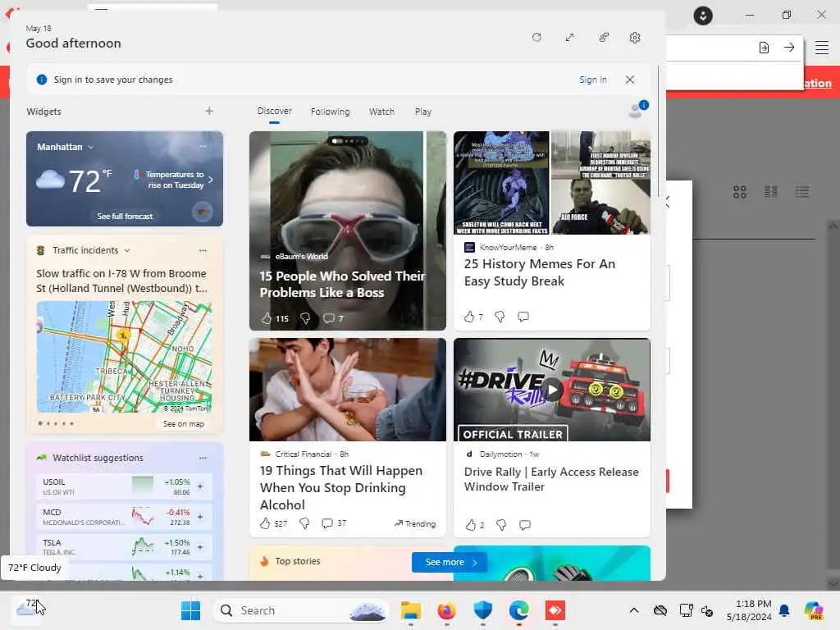Dislike the 25 History Memes article
The image size is (840, 630).
[500, 317]
